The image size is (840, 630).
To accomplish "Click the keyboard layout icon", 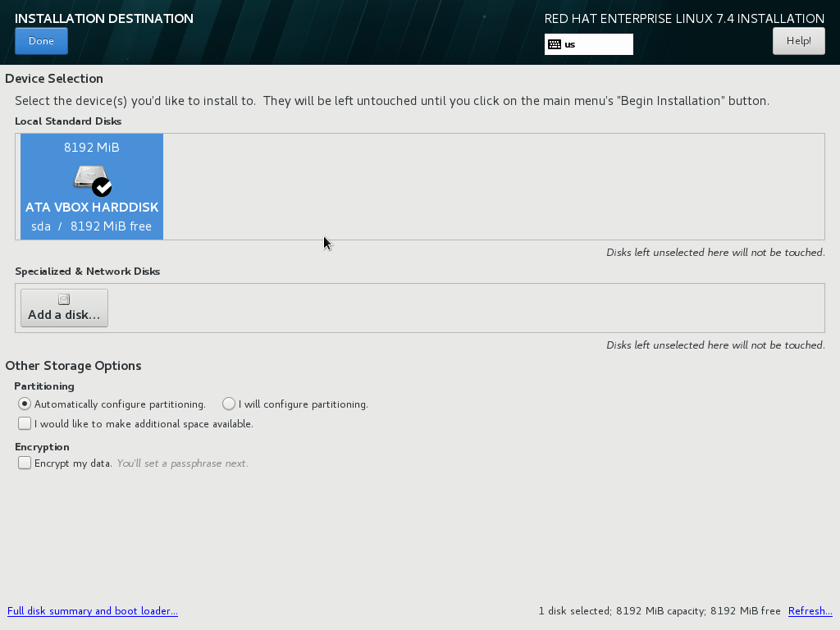I will tap(555, 44).
